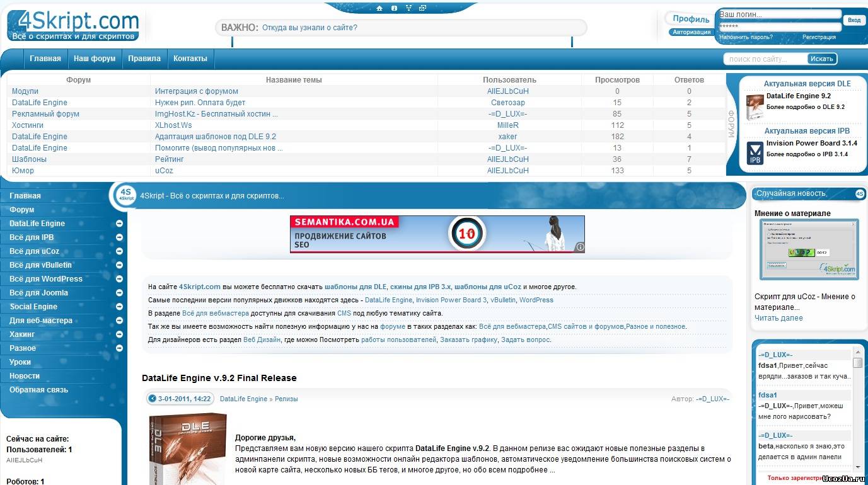This screenshot has height=485, width=868.
Task: Expand the Всё для IPB section
Action: click(x=119, y=237)
